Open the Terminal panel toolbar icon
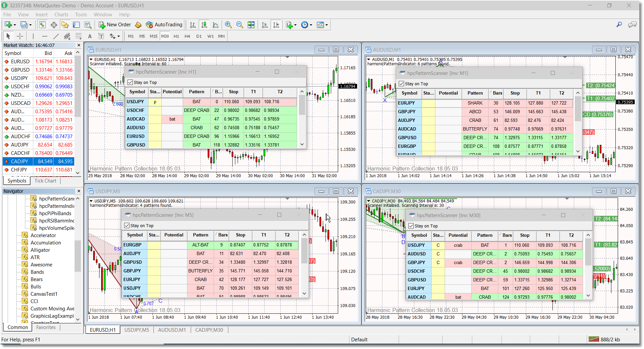 click(x=76, y=25)
